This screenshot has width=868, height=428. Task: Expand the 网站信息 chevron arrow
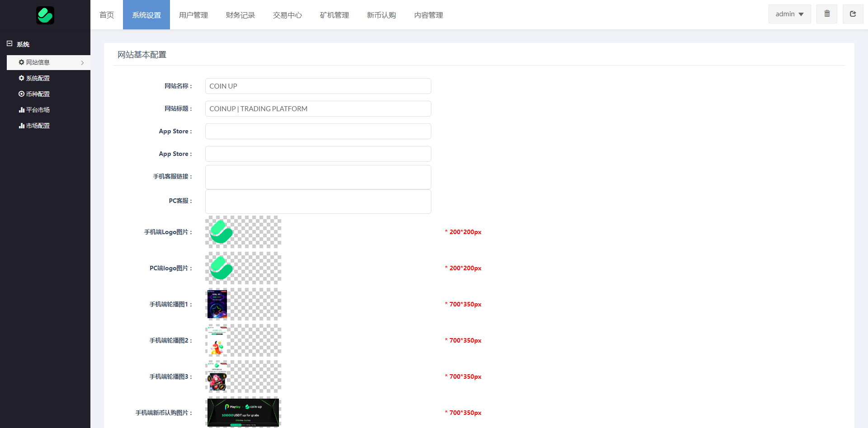coord(82,63)
